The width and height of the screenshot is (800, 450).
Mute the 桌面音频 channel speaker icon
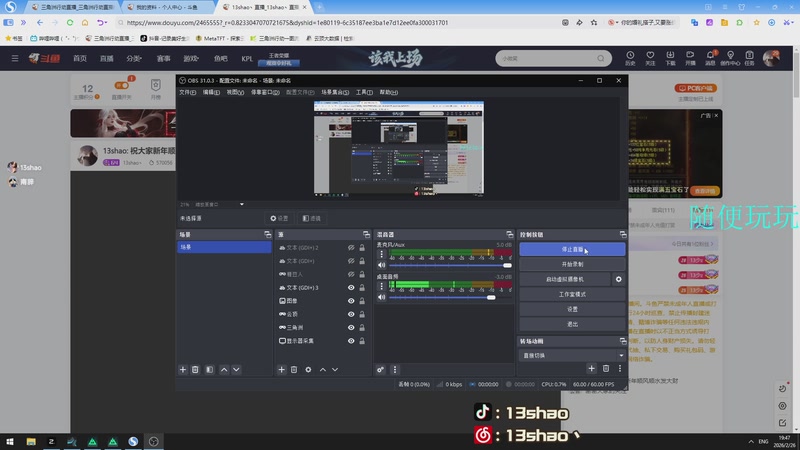tap(382, 297)
